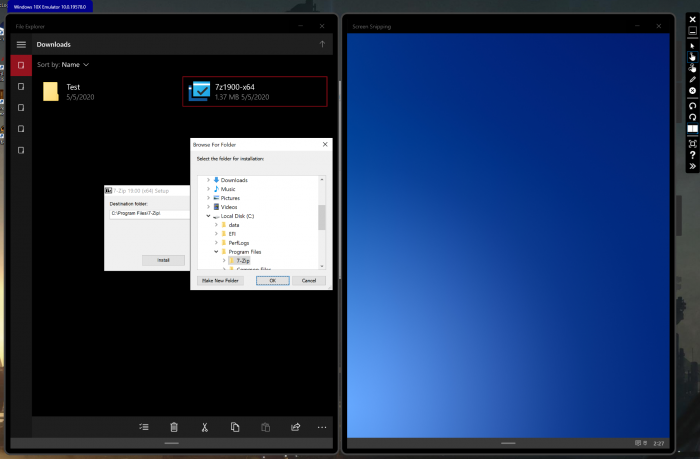The width and height of the screenshot is (700, 459).
Task: Expand the data folder node
Action: pyautogui.click(x=216, y=225)
